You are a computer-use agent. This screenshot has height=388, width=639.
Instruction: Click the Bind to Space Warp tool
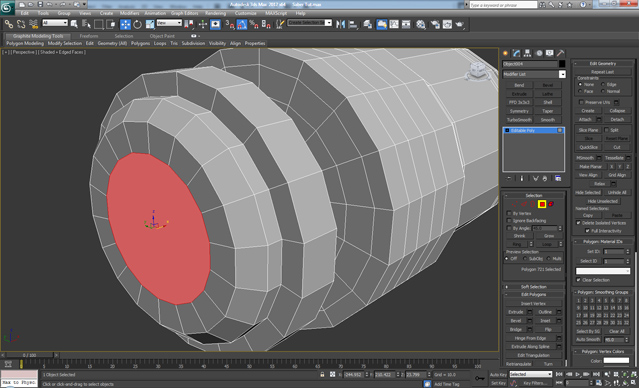pos(33,24)
